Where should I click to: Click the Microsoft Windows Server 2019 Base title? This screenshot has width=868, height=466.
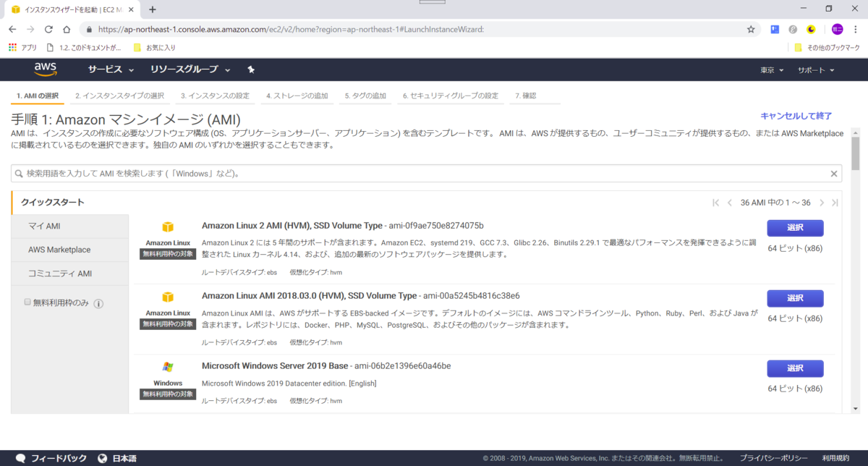[x=275, y=365]
